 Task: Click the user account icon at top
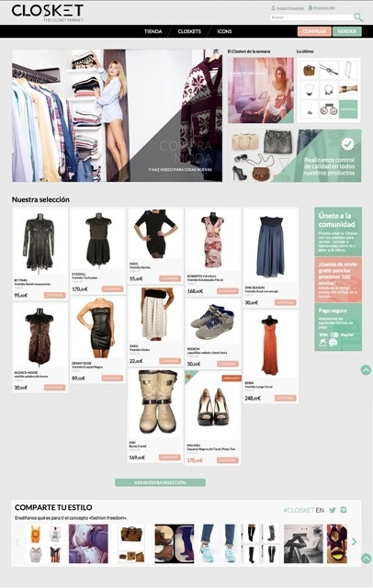click(x=273, y=8)
